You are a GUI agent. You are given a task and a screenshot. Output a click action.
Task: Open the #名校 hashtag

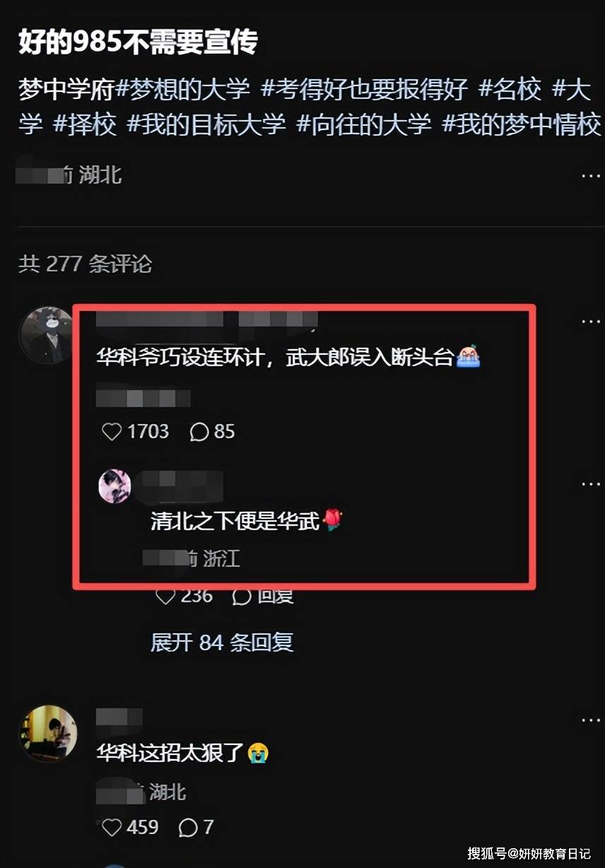tap(510, 89)
